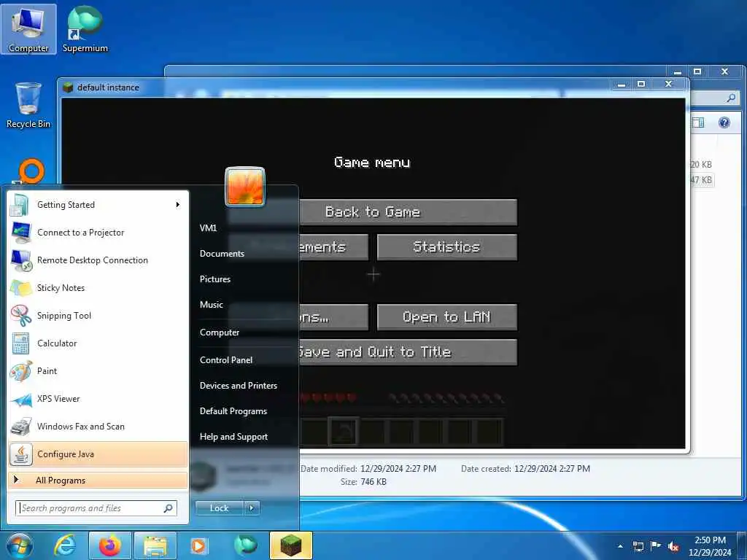Image resolution: width=747 pixels, height=560 pixels.
Task: Launch Paint from the program list
Action: 98,371
